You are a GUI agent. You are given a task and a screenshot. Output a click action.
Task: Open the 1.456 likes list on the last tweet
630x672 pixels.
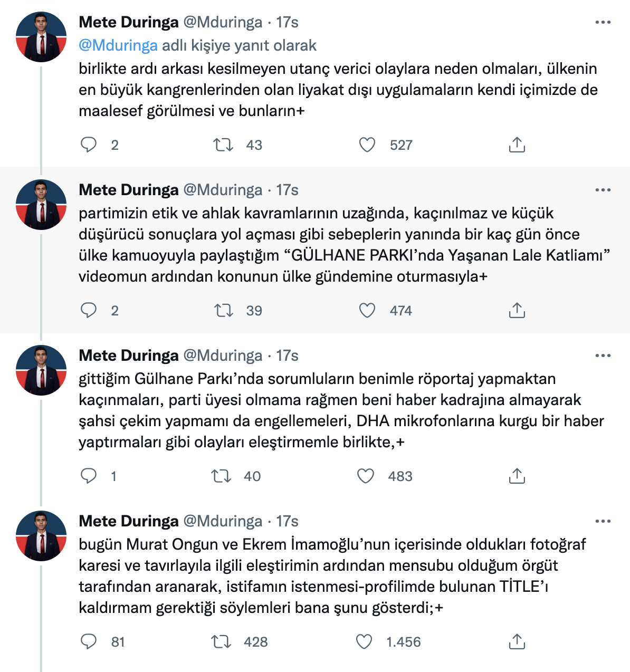404,642
